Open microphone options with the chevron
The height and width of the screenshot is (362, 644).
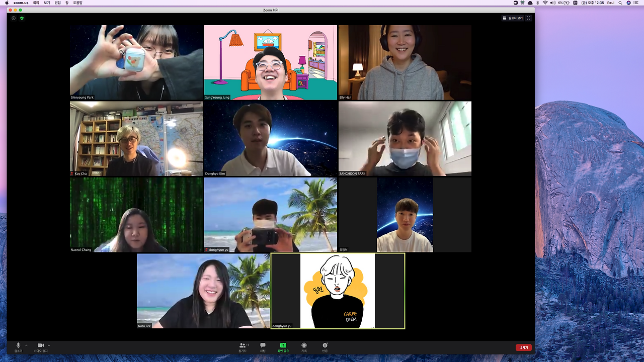pyautogui.click(x=26, y=345)
